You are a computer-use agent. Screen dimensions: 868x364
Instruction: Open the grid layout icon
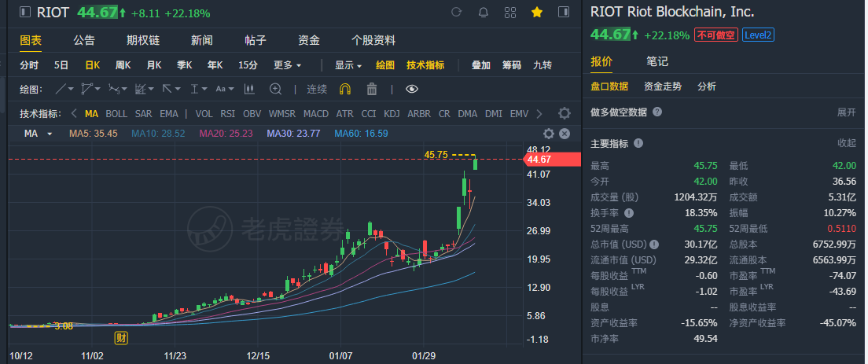pyautogui.click(x=510, y=12)
